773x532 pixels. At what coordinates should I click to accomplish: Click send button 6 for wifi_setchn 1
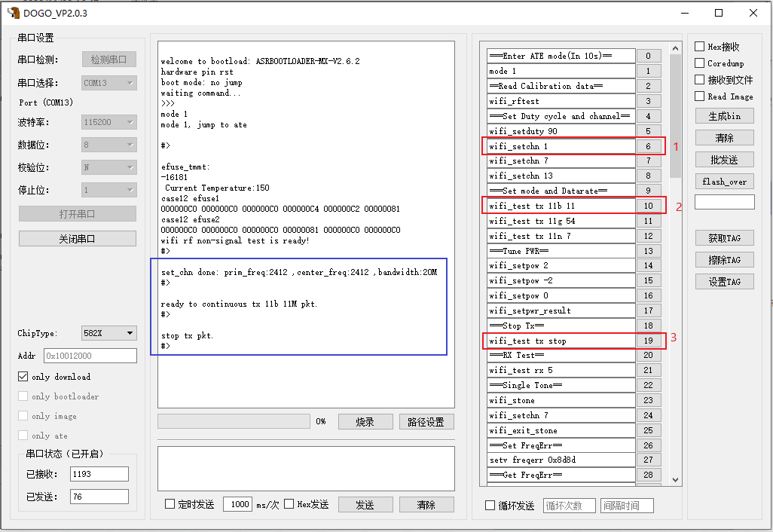[x=648, y=146]
